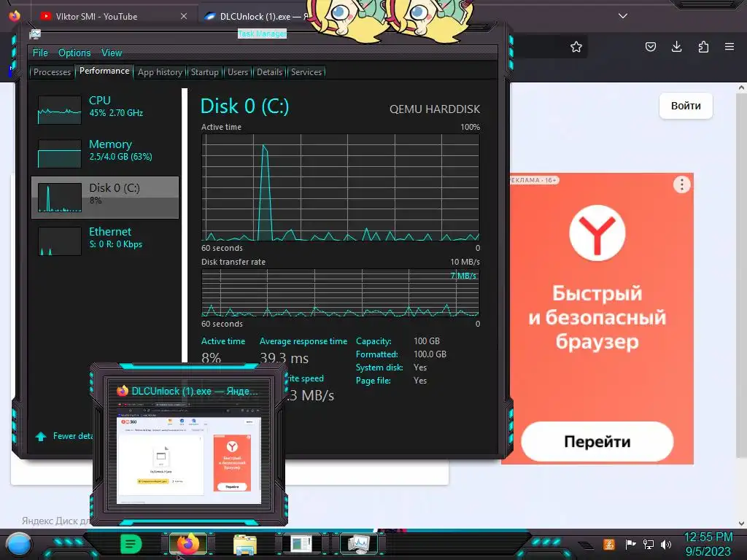Viewport: 747px width, 560px height.
Task: Select the Disk 0 (C:) performance item
Action: pyautogui.click(x=105, y=197)
